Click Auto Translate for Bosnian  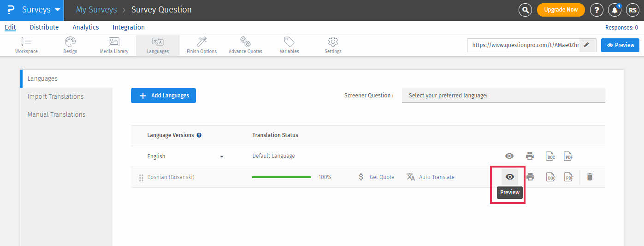pos(431,177)
